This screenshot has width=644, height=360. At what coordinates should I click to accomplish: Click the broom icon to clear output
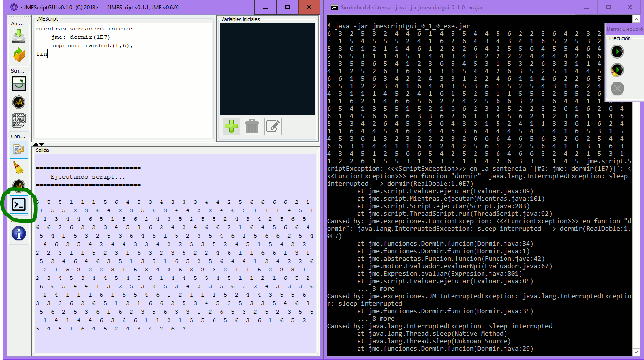18,167
